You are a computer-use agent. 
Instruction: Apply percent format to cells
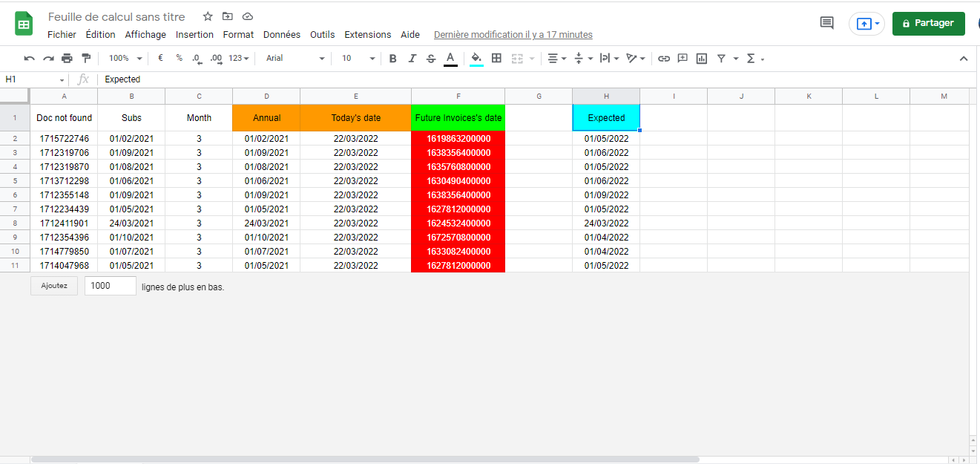point(179,58)
